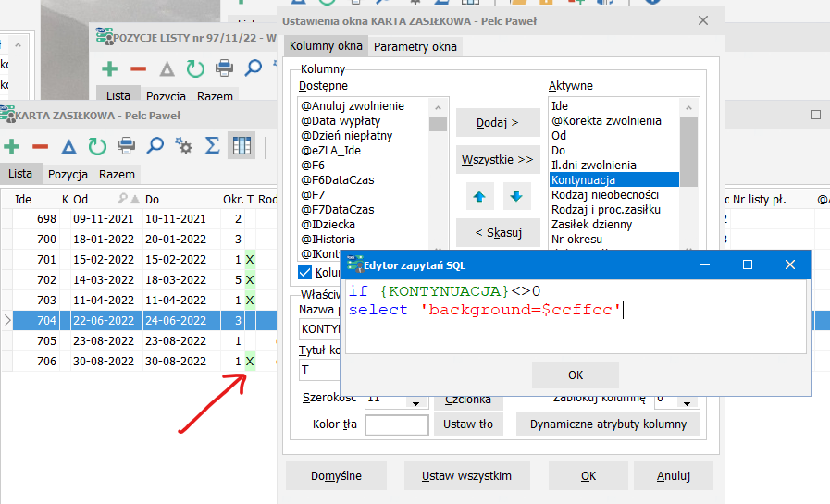Viewport: 830px width, 504px height.
Task: Move column up with blue up arrow
Action: 479,197
